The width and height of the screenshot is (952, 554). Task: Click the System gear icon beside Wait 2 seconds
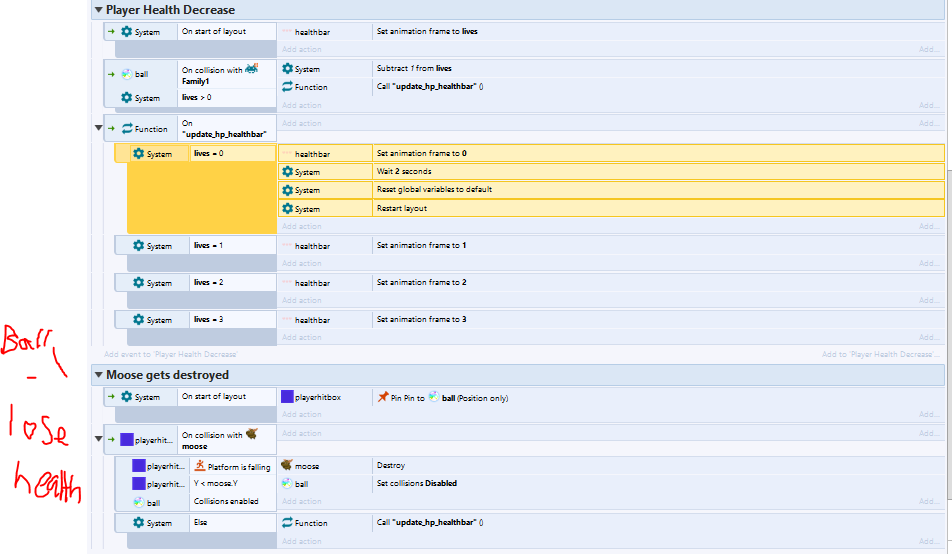288,172
